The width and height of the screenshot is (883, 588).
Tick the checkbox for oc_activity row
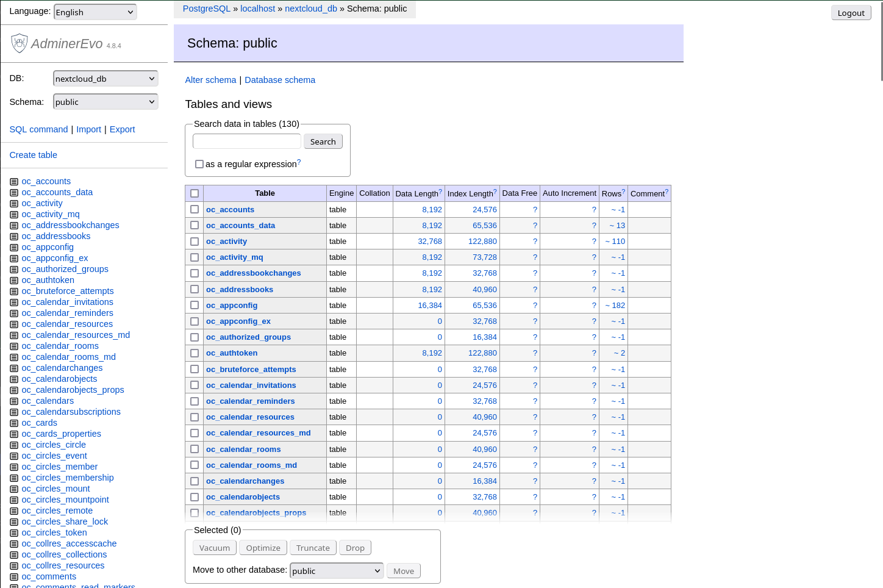tap(195, 242)
